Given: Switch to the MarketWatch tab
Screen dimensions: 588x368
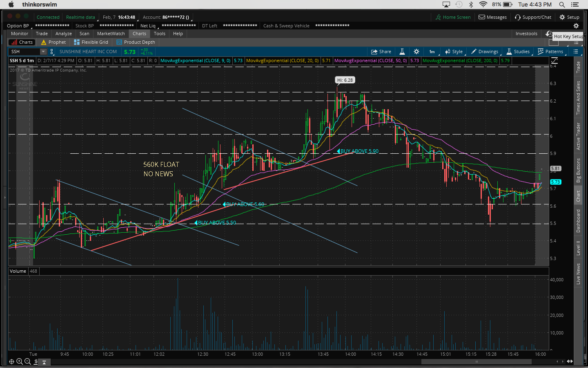Looking at the screenshot, I should [111, 34].
